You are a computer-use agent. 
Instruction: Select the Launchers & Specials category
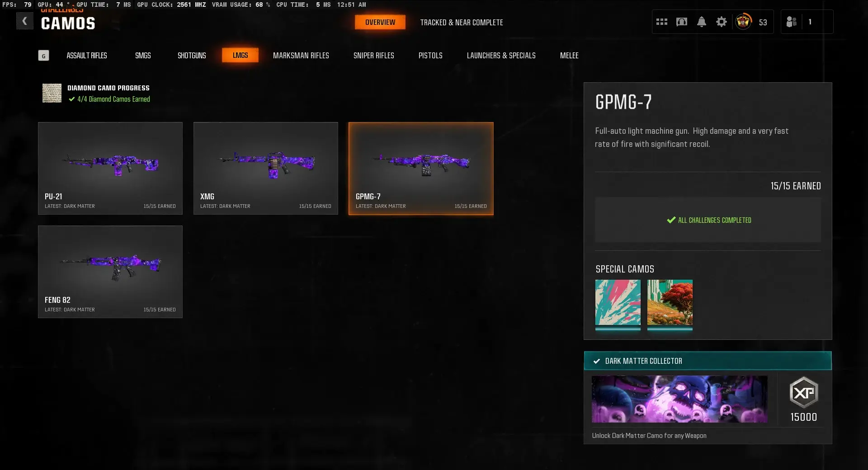point(501,56)
